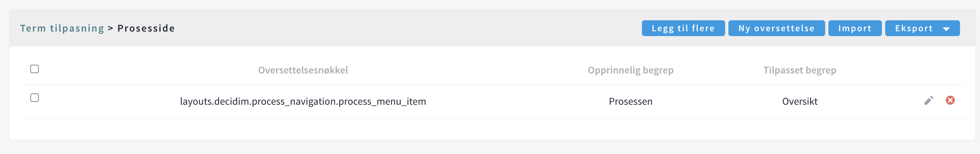Screen dimensions: 980x154
Task: Click the Tilpasset begrep column header
Action: coord(800,70)
